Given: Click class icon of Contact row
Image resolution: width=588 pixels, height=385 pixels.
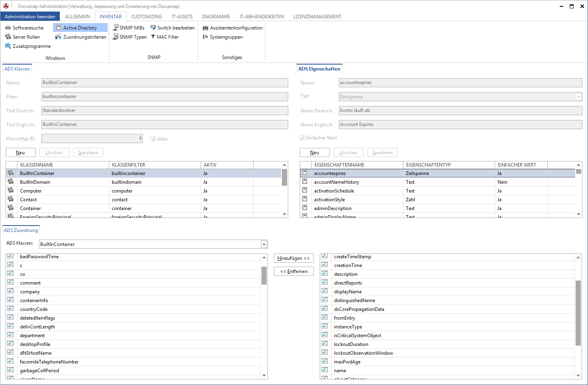Looking at the screenshot, I should pyautogui.click(x=11, y=199).
